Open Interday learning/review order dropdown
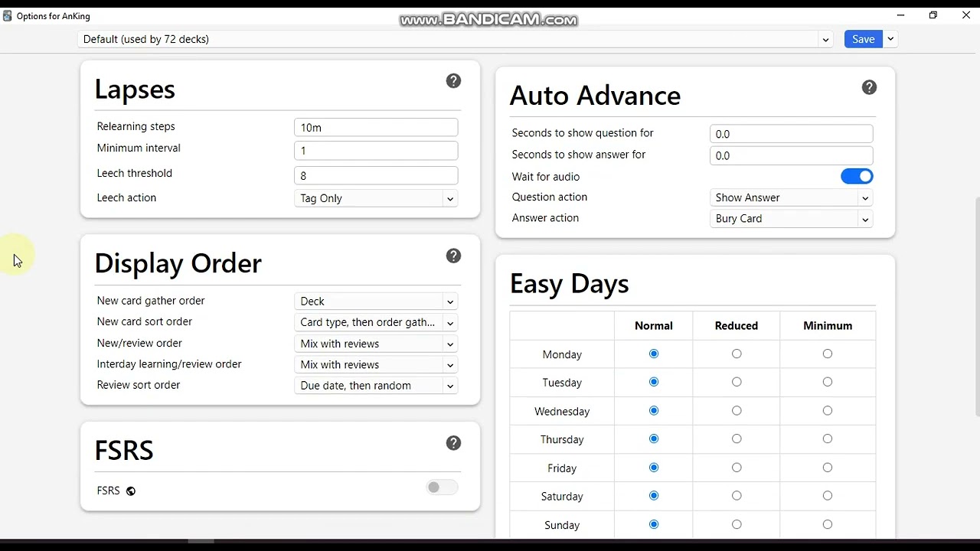 click(x=376, y=364)
